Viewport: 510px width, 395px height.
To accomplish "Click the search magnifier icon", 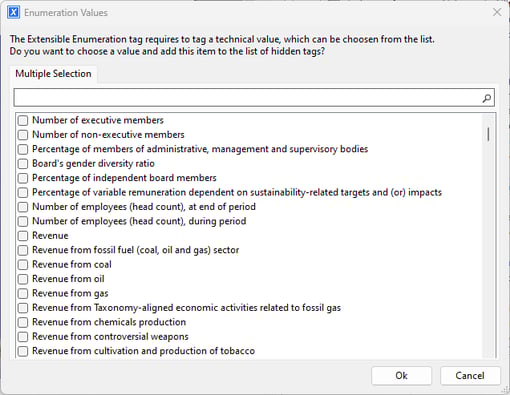I will (486, 98).
